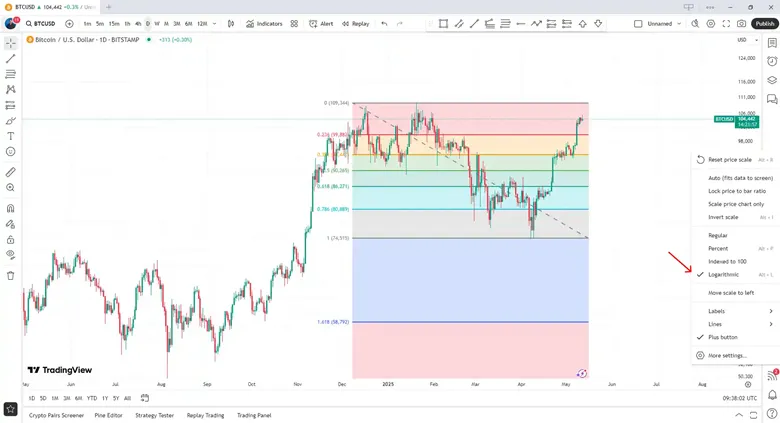Open the emoji icons tool

(10, 152)
